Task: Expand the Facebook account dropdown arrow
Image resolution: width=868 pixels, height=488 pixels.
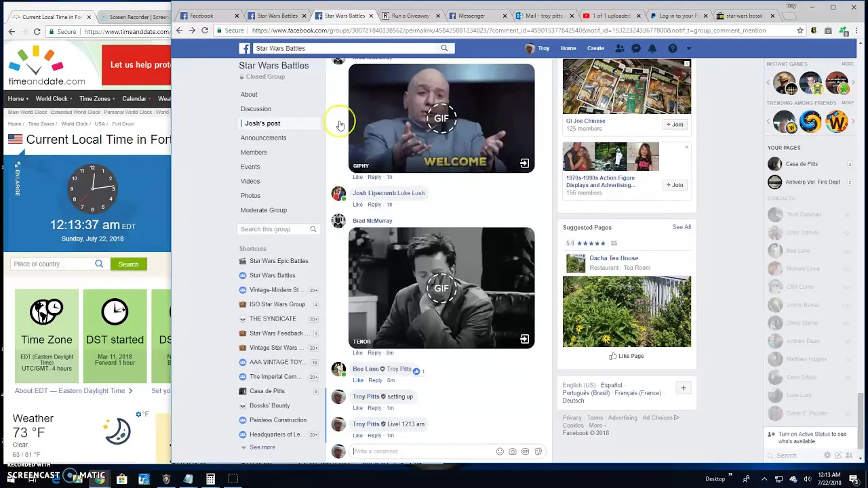Action: 689,48
